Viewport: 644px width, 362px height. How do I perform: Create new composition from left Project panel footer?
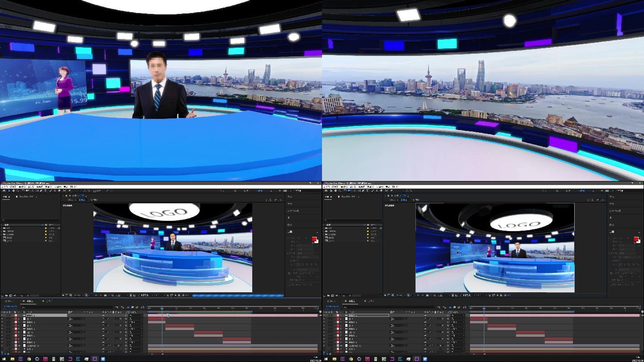(x=10, y=295)
